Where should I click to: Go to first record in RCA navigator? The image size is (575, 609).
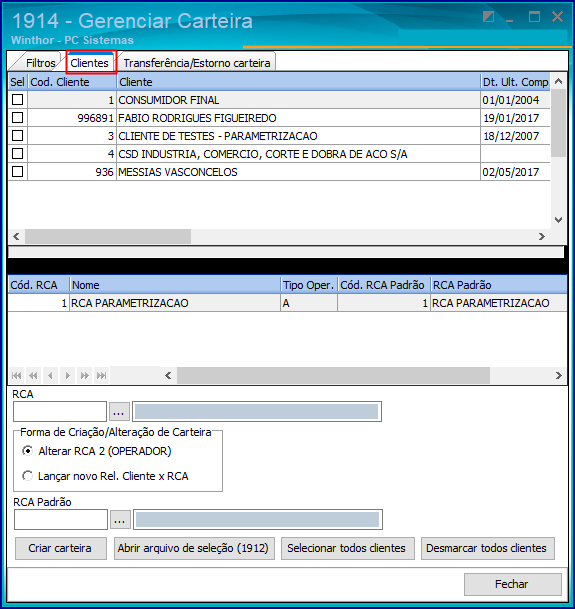[x=16, y=375]
